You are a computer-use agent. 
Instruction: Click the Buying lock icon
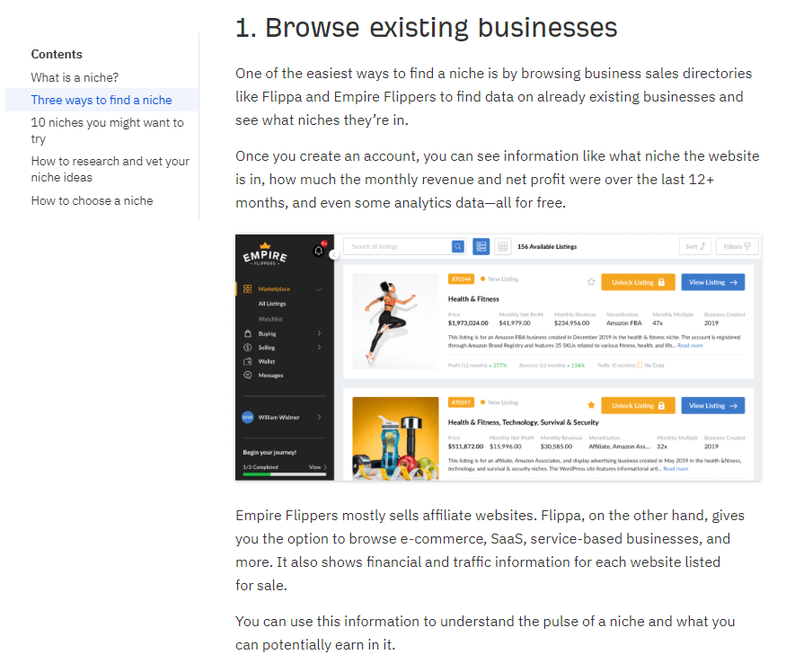point(247,333)
